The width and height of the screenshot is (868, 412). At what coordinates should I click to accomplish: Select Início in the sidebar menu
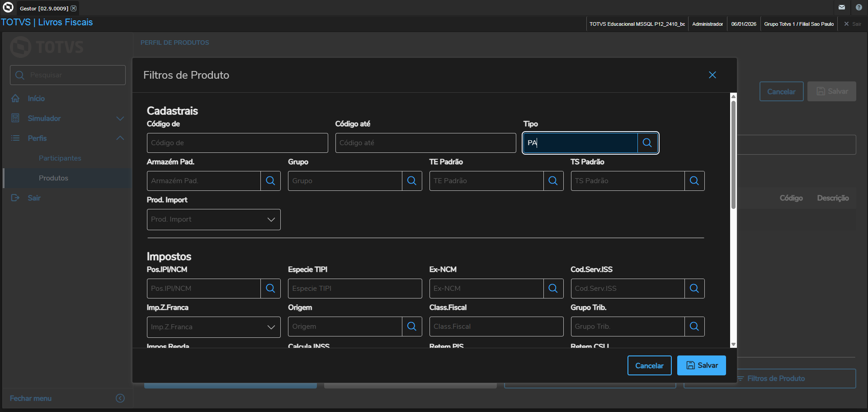[x=36, y=99]
